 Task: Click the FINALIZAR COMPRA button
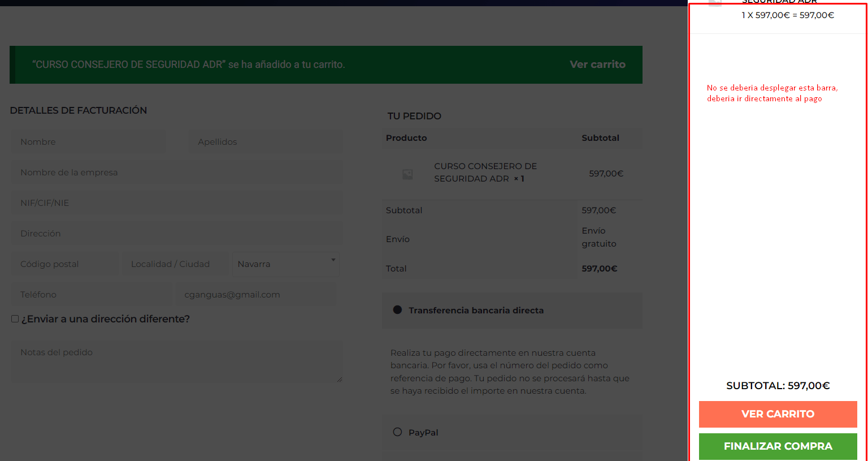pyautogui.click(x=778, y=446)
